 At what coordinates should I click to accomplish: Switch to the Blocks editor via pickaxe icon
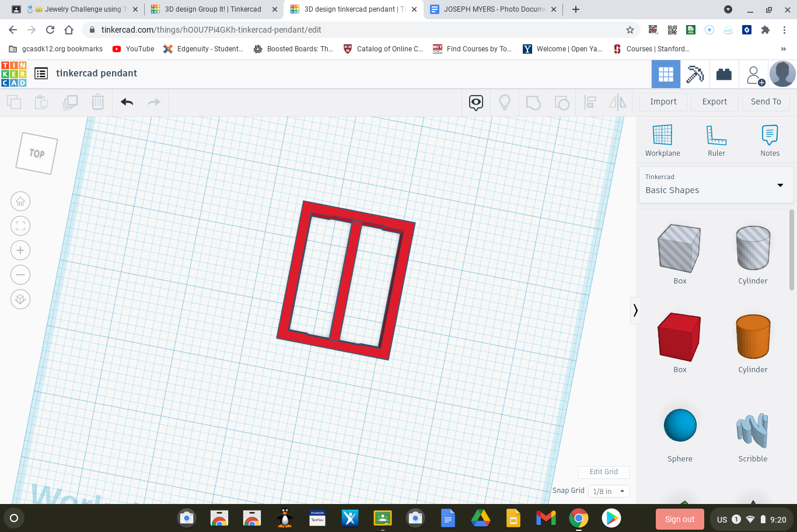[x=695, y=73]
